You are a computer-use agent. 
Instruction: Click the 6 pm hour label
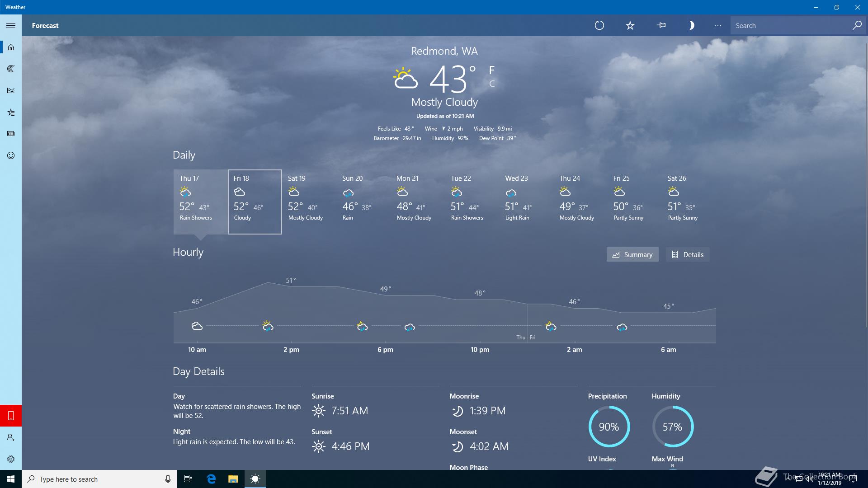pos(385,350)
